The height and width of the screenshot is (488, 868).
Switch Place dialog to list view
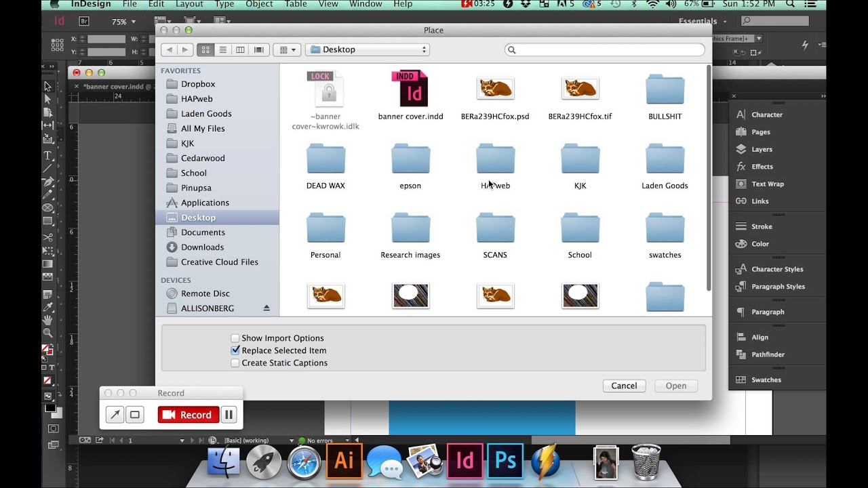[x=223, y=49]
